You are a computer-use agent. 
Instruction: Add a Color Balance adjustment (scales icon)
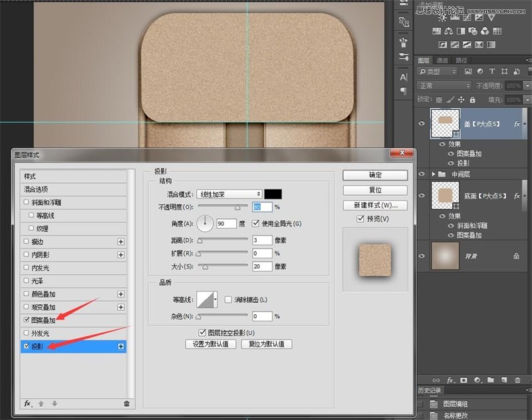[x=449, y=31]
